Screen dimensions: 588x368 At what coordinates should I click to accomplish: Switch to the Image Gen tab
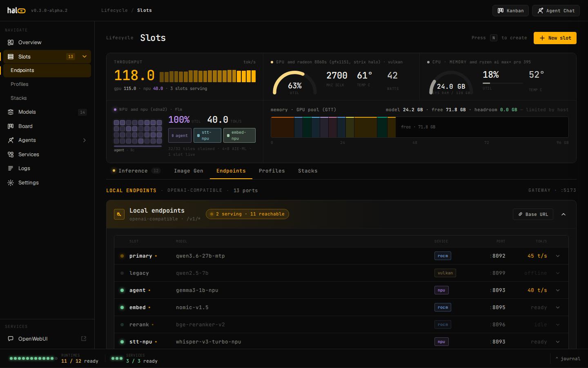coord(189,171)
